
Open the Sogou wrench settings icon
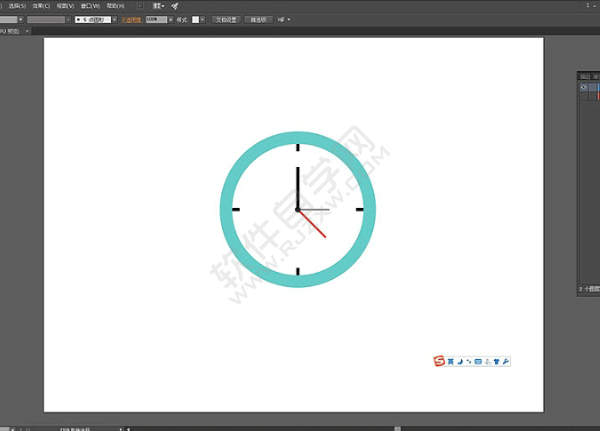tap(505, 361)
